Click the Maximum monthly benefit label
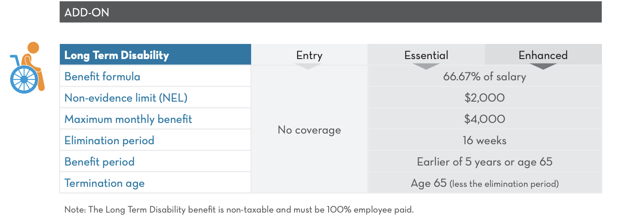This screenshot has width=644, height=221. click(x=128, y=119)
